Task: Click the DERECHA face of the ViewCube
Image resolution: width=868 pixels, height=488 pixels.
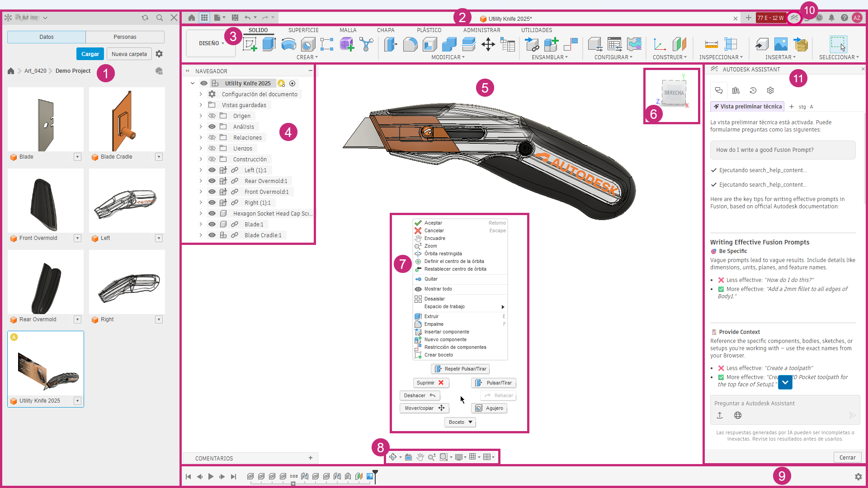Action: click(674, 93)
